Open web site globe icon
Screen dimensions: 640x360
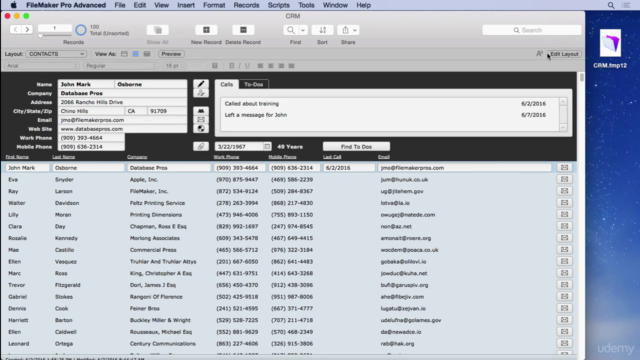(201, 129)
